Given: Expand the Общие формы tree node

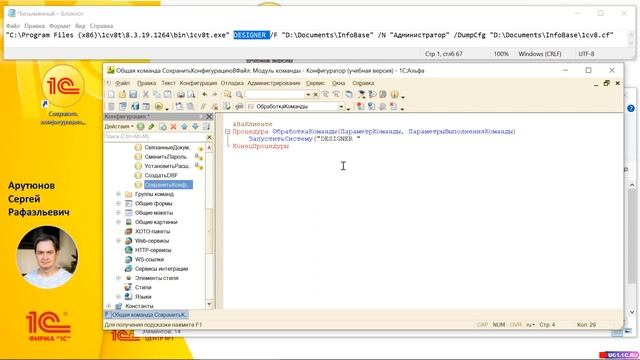Looking at the screenshot, I should coord(118,203).
